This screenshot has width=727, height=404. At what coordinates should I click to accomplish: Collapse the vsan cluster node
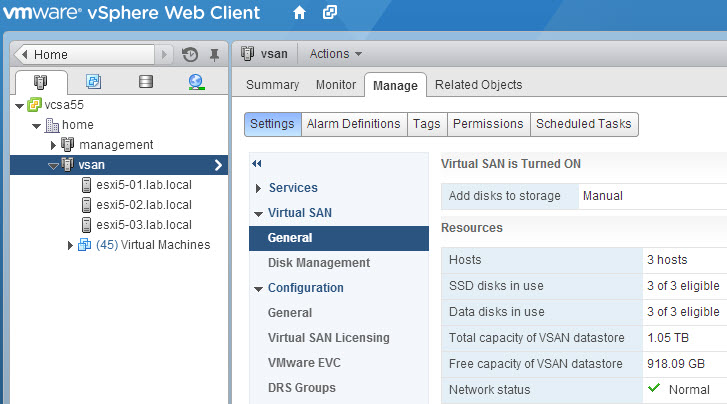(53, 166)
